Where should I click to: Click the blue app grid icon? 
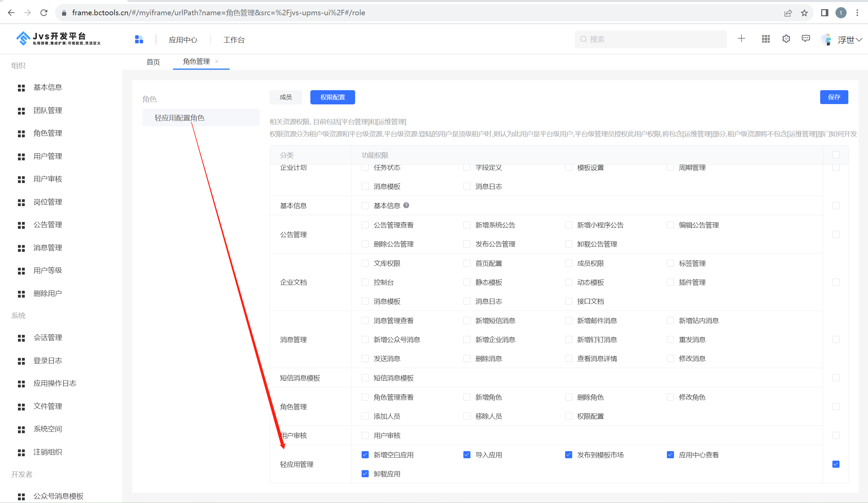139,39
